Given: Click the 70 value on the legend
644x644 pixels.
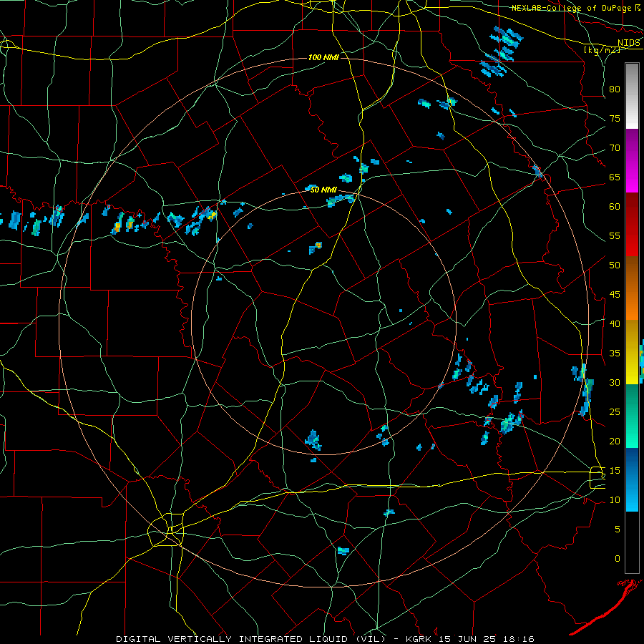Looking at the screenshot, I should (x=615, y=148).
